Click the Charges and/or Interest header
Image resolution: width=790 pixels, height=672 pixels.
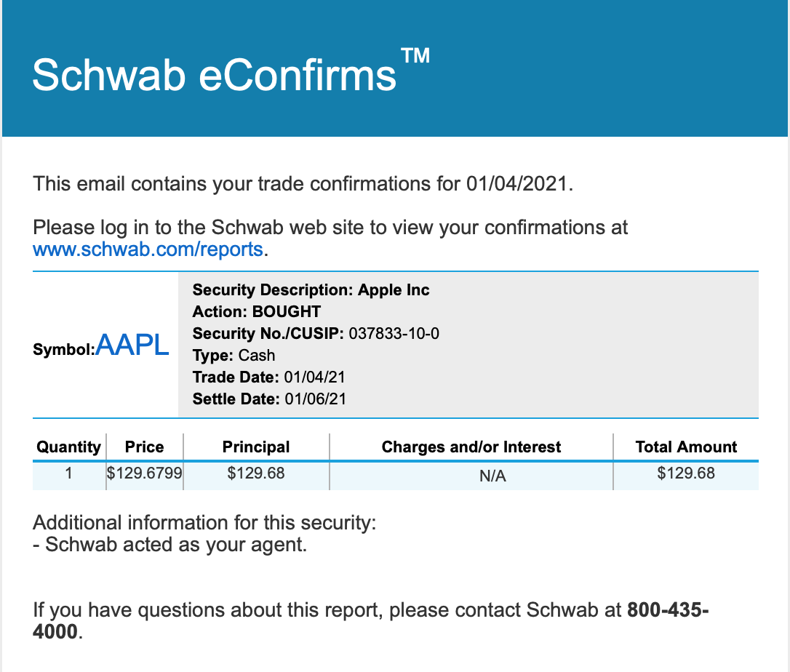click(471, 447)
